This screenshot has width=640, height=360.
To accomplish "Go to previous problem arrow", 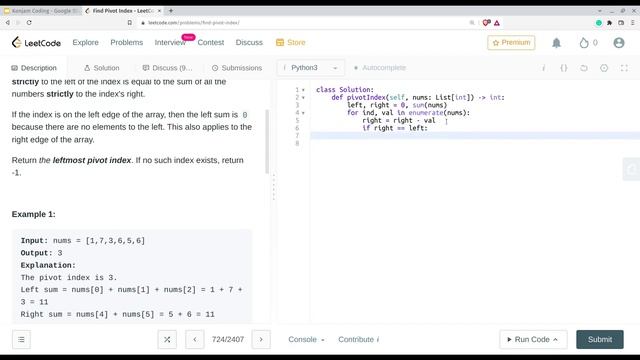I will [x=195, y=339].
